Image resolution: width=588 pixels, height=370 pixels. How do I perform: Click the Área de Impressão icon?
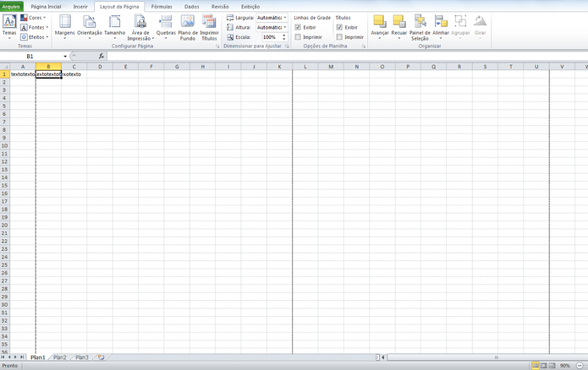tap(140, 22)
